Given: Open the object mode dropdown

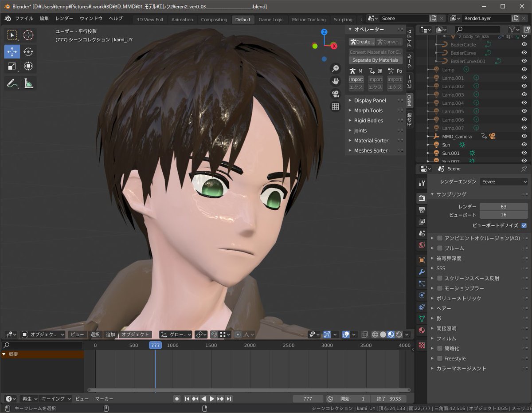Looking at the screenshot, I should coord(43,334).
